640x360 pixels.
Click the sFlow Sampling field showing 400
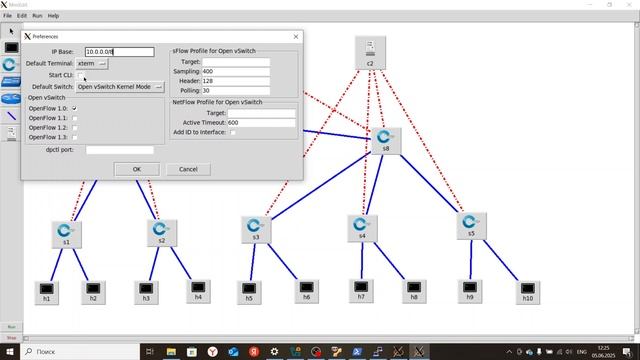pos(236,71)
